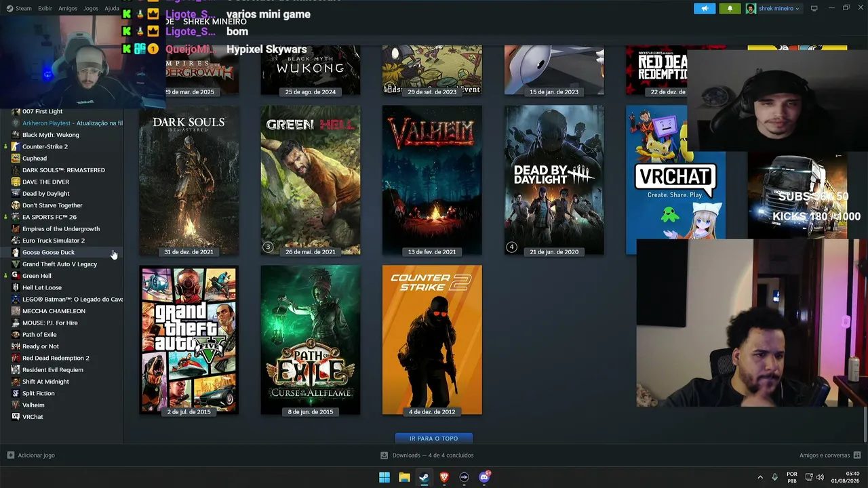Click the volume speaker tray icon
The height and width of the screenshot is (488, 868).
(x=820, y=477)
